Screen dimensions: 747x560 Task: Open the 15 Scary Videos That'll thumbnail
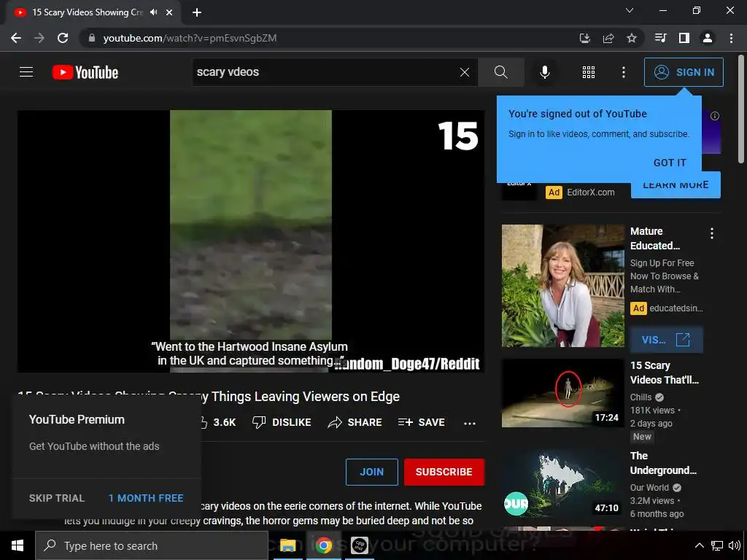click(562, 393)
